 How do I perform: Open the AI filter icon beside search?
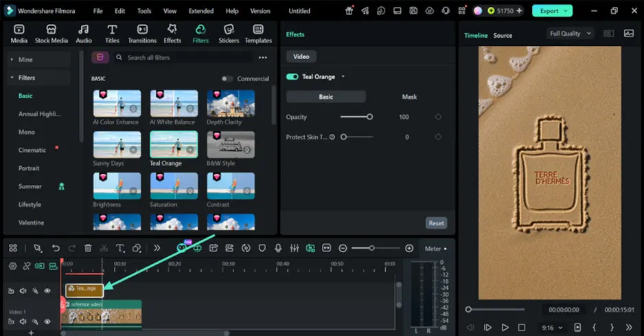(100, 58)
